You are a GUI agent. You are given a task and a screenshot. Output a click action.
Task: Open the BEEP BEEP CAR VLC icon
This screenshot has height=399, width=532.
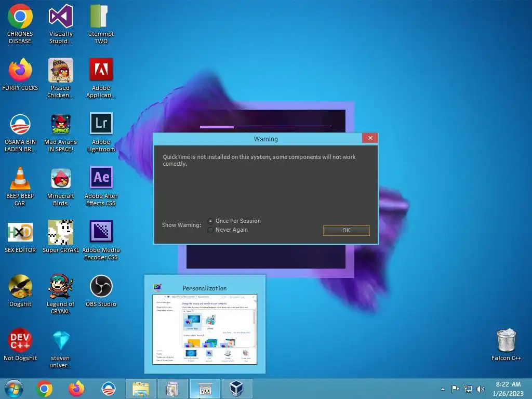click(20, 187)
